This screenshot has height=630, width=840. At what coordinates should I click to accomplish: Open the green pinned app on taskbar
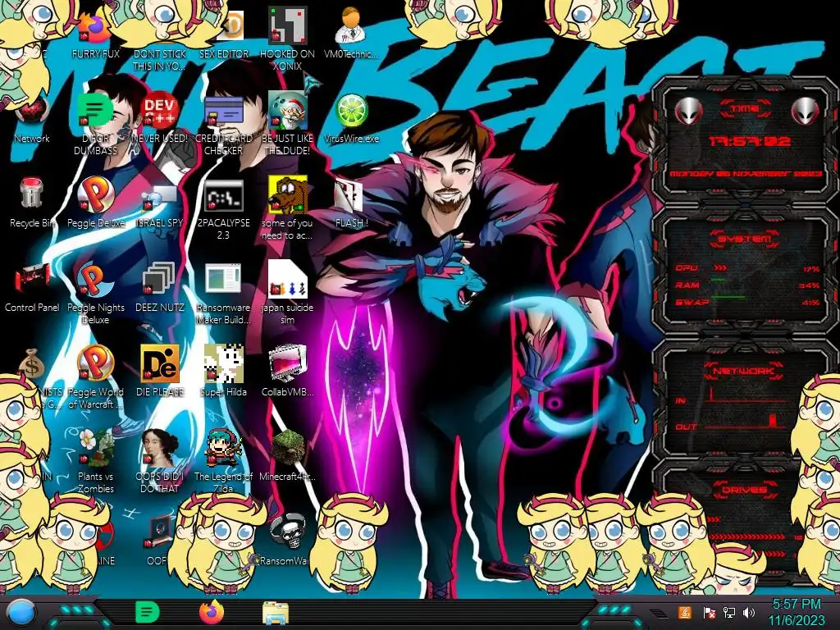tap(147, 612)
